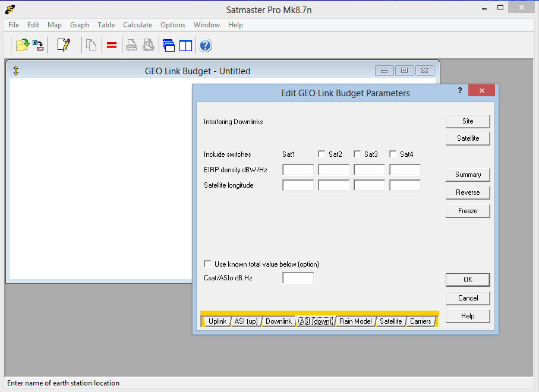The height and width of the screenshot is (392, 539).
Task: Click the Csat/ASIo dB.Hz input field
Action: pyautogui.click(x=298, y=278)
